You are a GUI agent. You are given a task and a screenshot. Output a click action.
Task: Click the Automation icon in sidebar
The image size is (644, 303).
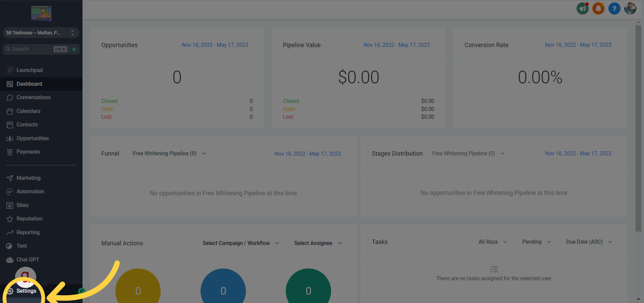(10, 191)
